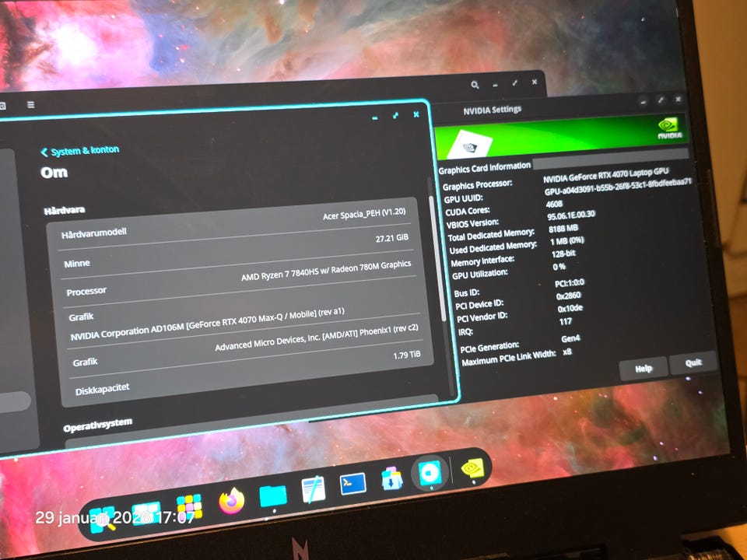This screenshot has width=747, height=560.
Task: Close the background window behind the settings
Action: (x=535, y=82)
